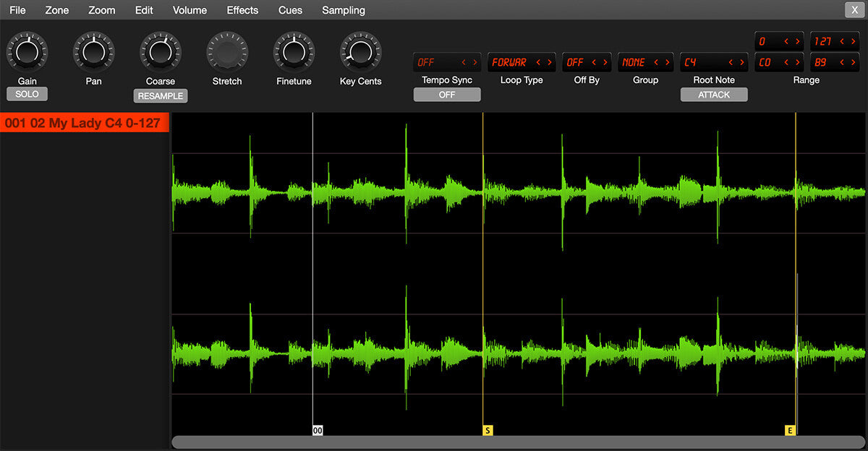Open the Effects menu
The width and height of the screenshot is (868, 451).
click(242, 10)
